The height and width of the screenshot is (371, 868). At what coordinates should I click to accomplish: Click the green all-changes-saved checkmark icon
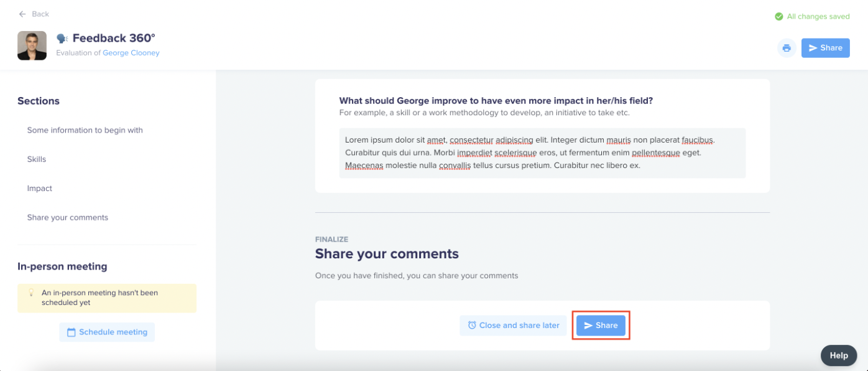(778, 17)
